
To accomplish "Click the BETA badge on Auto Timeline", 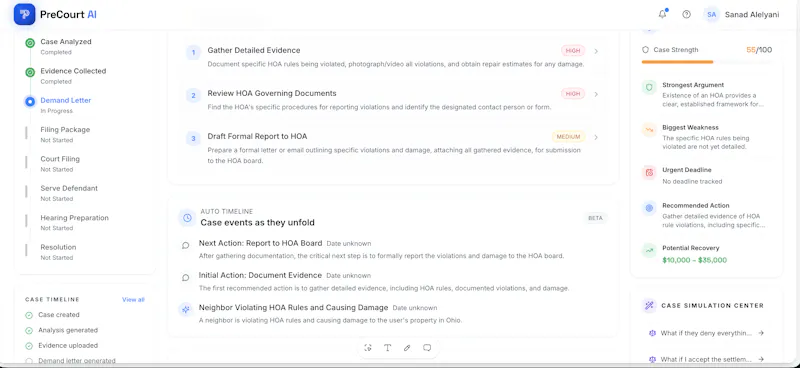I will 595,218.
